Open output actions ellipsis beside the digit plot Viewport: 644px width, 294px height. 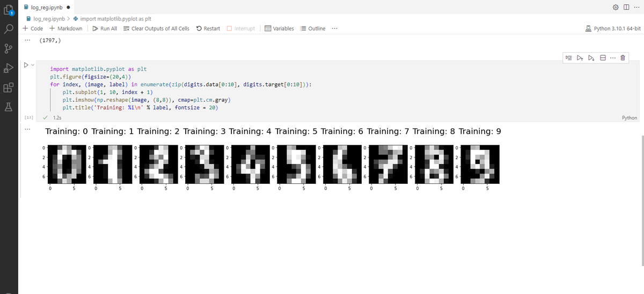click(26, 130)
